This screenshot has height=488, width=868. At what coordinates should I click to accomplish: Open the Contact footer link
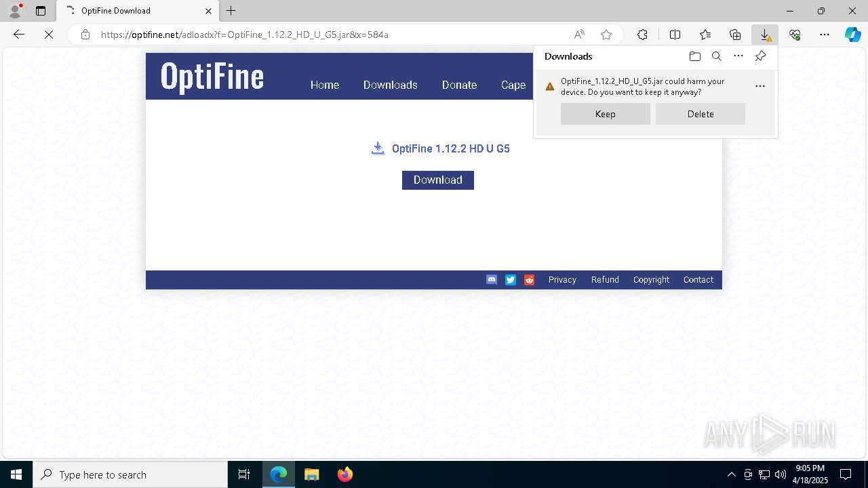pos(698,280)
